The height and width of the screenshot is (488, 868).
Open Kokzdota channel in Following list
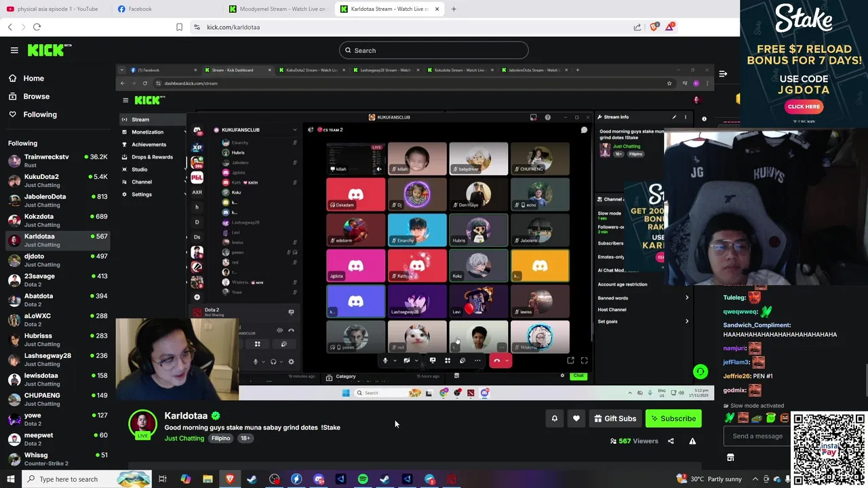58,220
